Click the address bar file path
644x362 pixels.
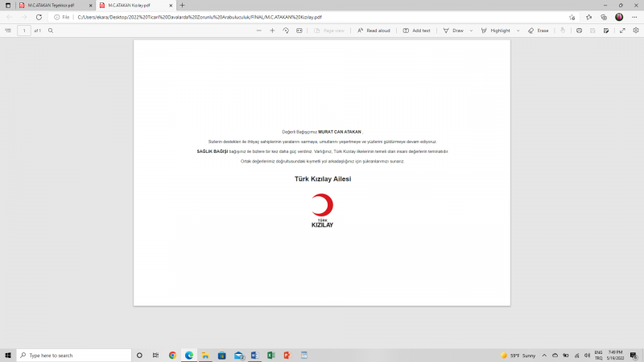pos(200,17)
